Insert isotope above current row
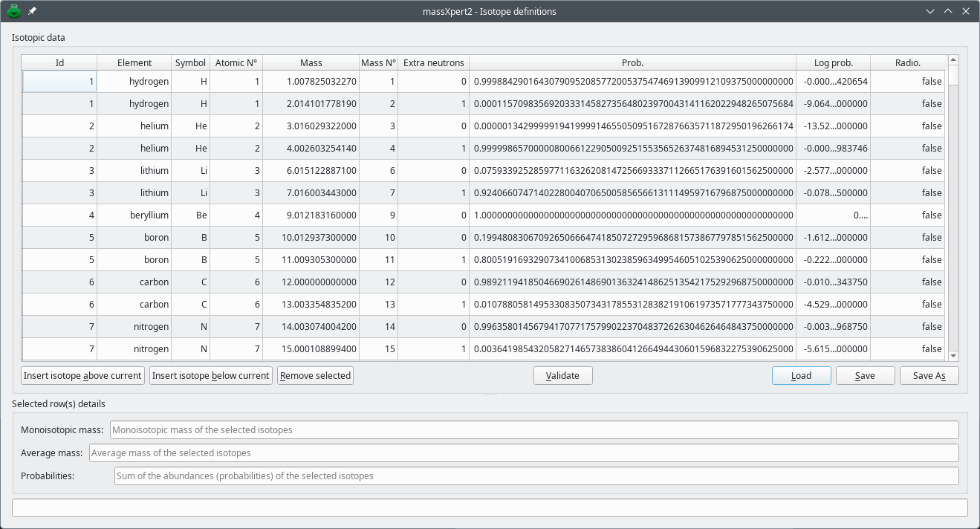 (82, 376)
